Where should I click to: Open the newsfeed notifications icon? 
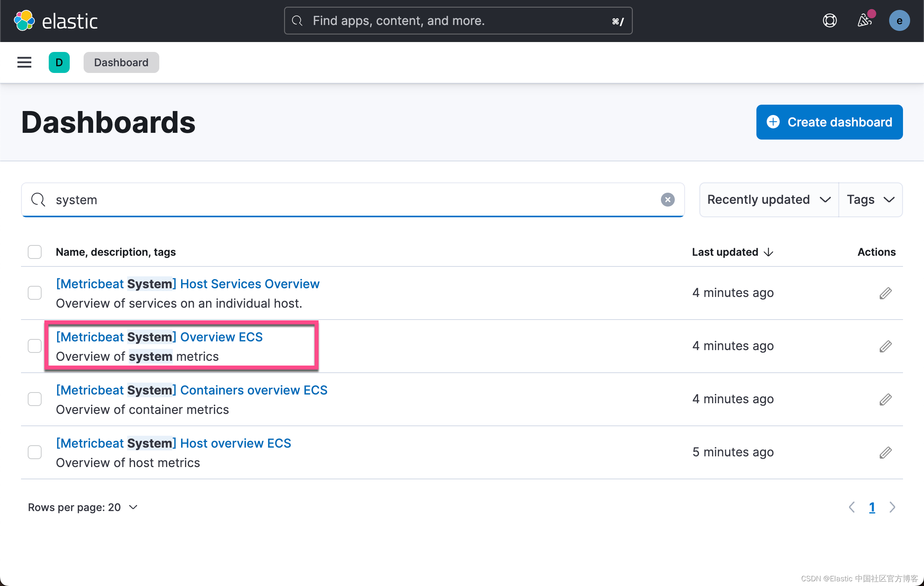click(865, 21)
